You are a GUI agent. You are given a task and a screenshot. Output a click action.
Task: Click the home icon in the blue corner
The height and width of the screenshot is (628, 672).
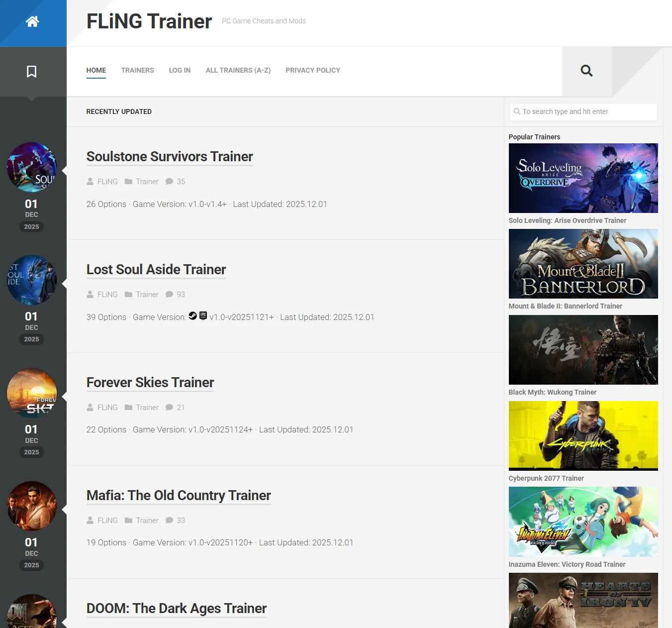(x=32, y=21)
